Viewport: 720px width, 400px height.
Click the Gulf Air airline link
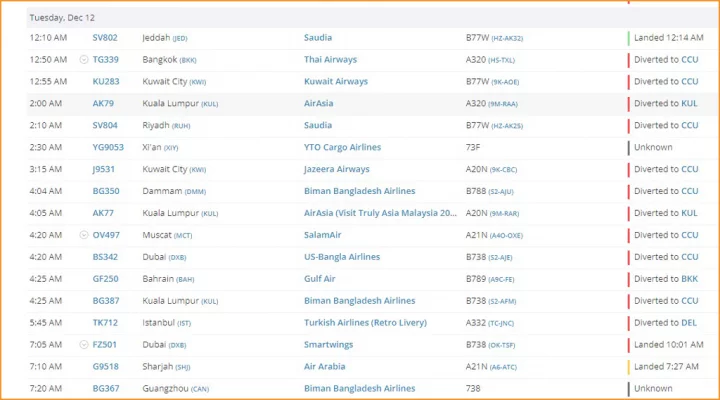pos(320,279)
